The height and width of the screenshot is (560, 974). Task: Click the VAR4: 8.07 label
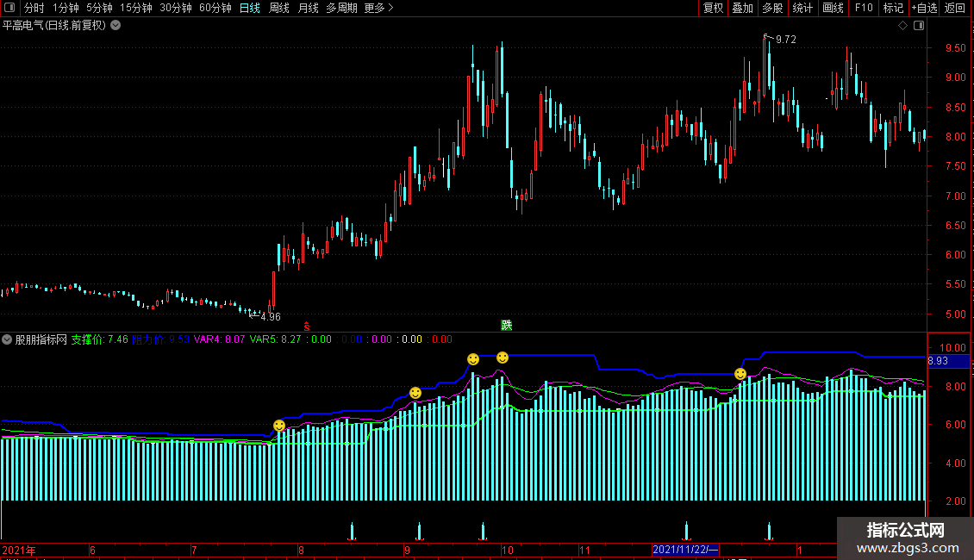(x=219, y=339)
